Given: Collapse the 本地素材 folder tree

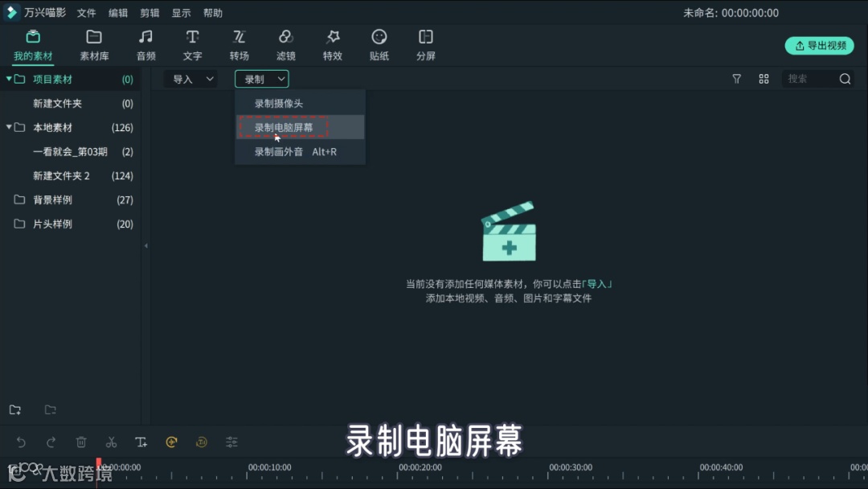Looking at the screenshot, I should tap(7, 127).
